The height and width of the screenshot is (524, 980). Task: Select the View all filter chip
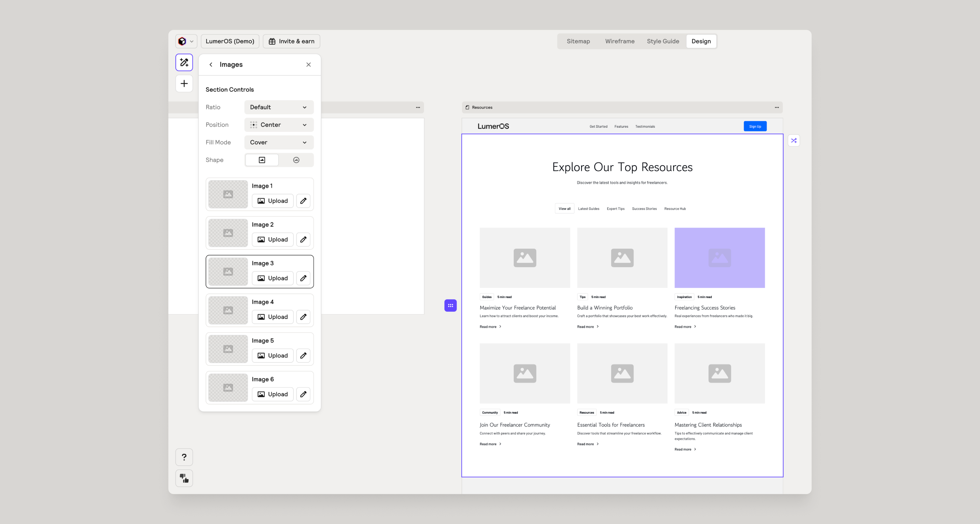click(564, 208)
